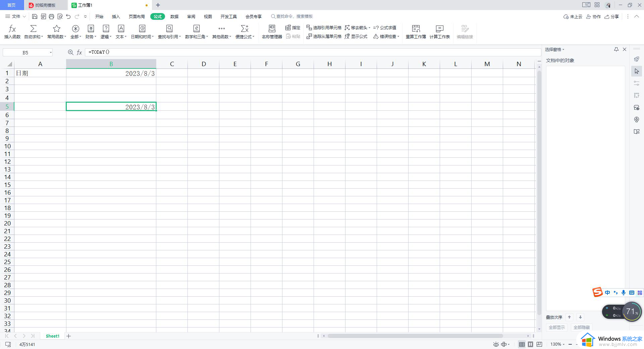Click the horizontal scrollbar thumb

pos(415,336)
